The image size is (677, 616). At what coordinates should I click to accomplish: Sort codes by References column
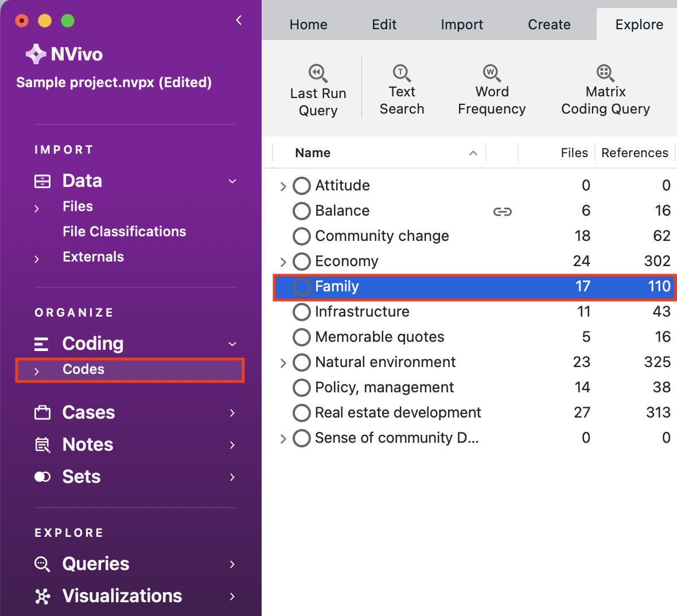(634, 153)
